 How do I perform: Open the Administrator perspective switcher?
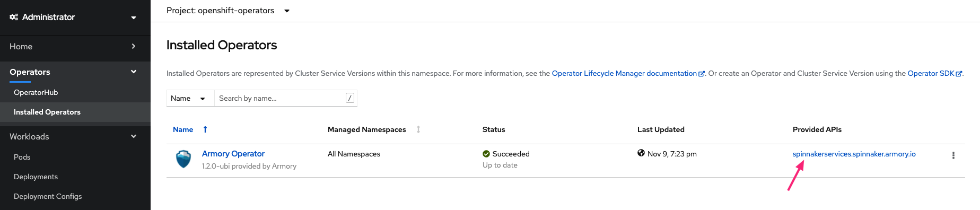73,17
